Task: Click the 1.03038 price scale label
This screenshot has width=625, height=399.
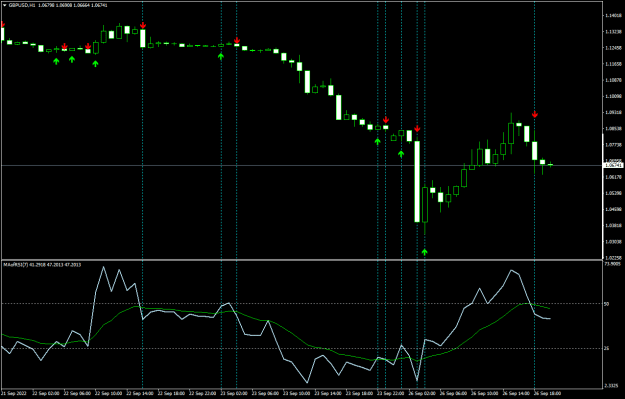Action: point(613,241)
